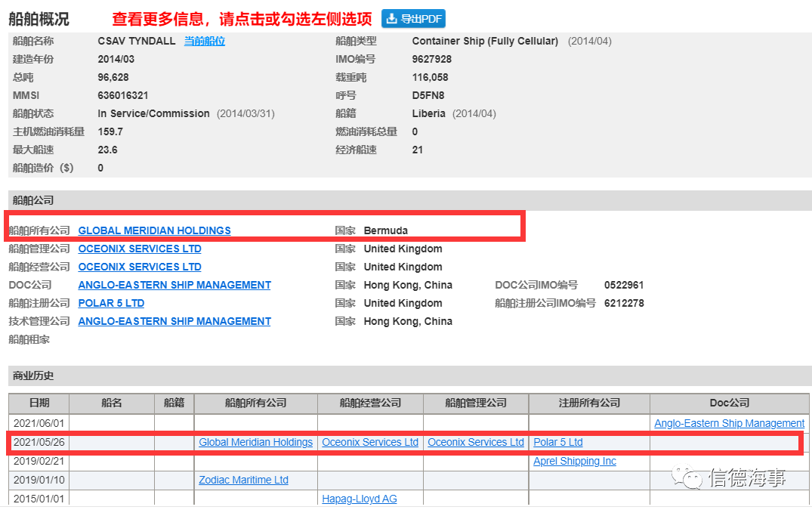Open OCEONIX SERVICES LTD in 船舶管理公司 row
Screen dimensions: 812x513
140,249
